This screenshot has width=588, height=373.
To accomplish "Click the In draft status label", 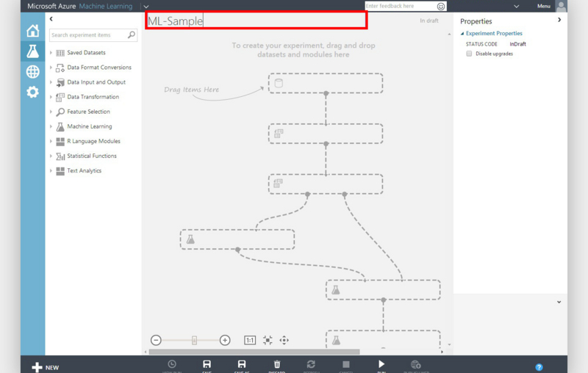I will (429, 21).
